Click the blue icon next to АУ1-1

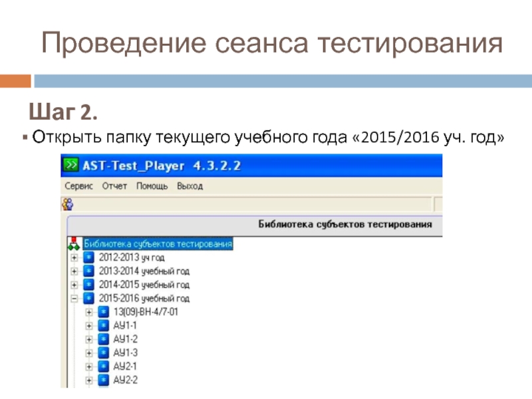pos(104,325)
